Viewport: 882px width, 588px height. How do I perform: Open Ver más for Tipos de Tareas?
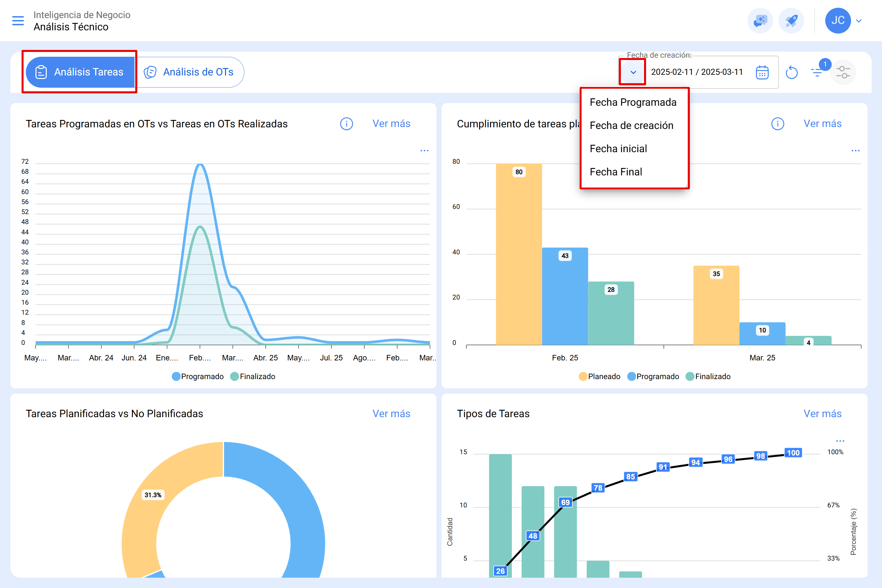[822, 414]
